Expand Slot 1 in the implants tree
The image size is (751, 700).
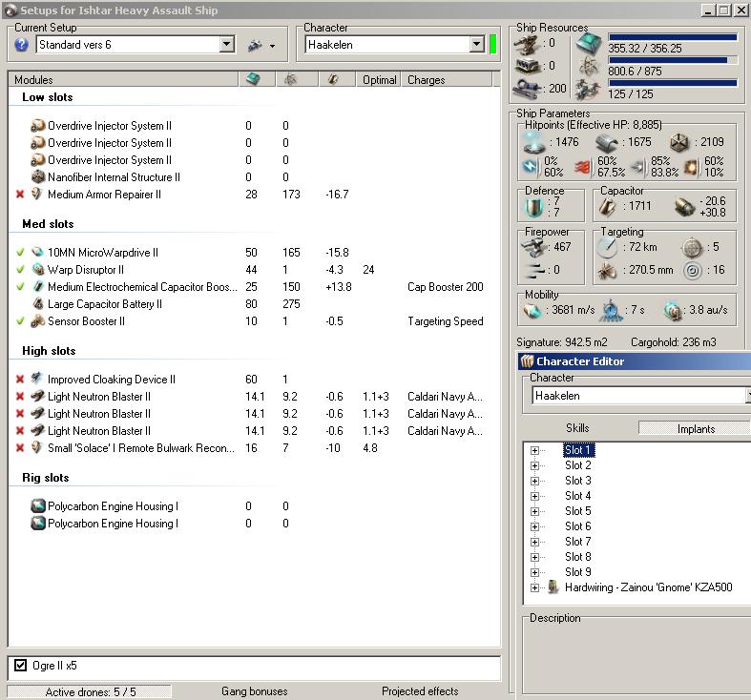coord(535,450)
